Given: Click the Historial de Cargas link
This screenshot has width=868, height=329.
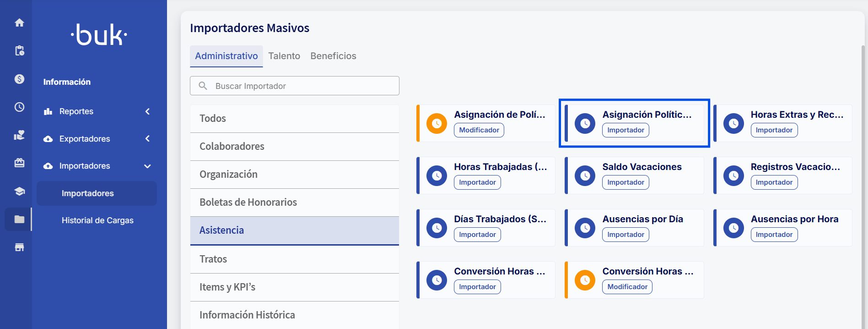Looking at the screenshot, I should pyautogui.click(x=97, y=220).
